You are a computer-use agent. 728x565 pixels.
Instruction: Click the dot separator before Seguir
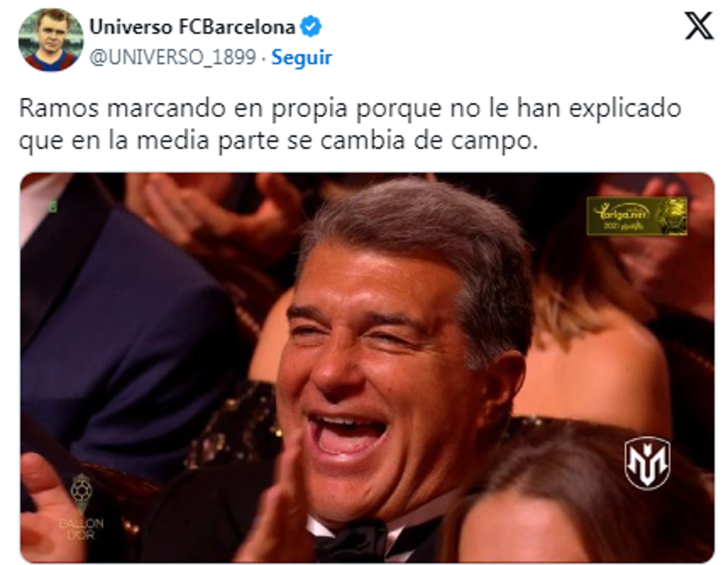[263, 59]
